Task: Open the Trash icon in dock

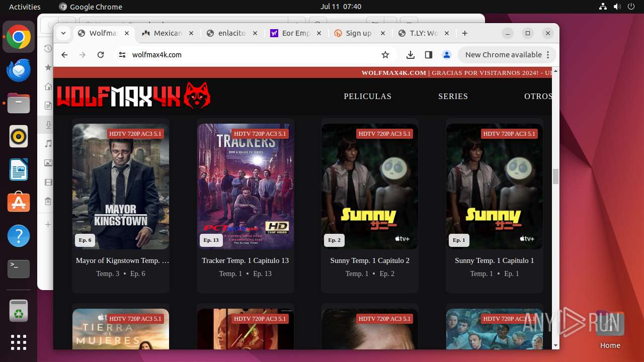Action: 19,311
